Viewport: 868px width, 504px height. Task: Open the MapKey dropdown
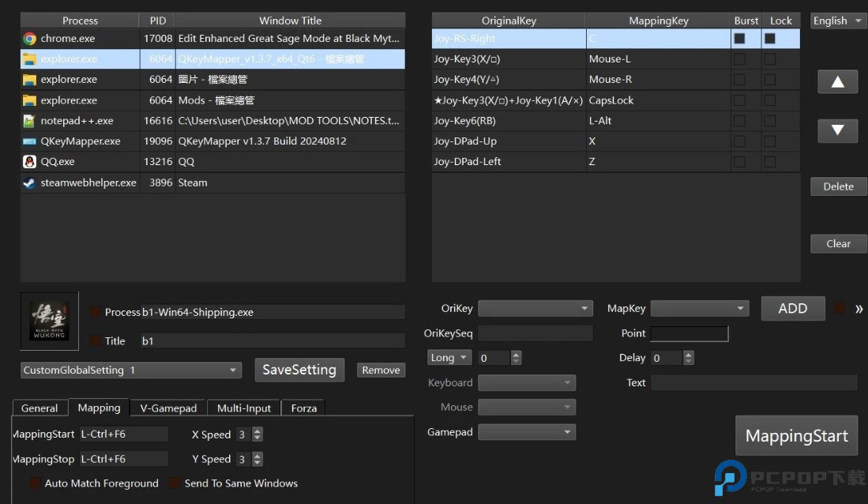(x=700, y=309)
